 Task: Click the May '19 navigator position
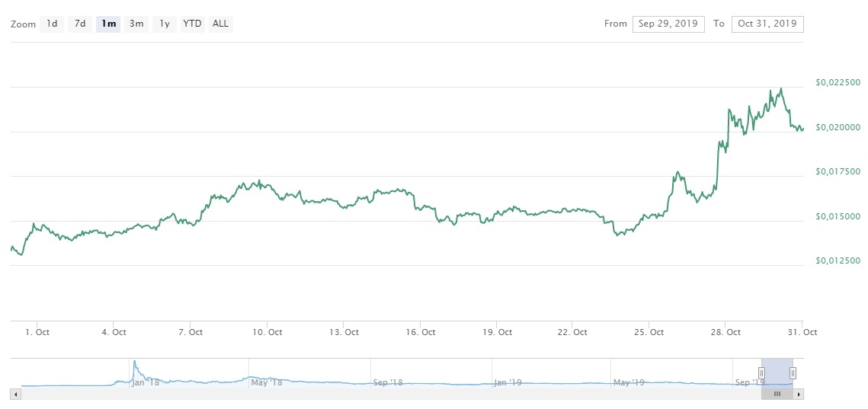tap(627, 382)
